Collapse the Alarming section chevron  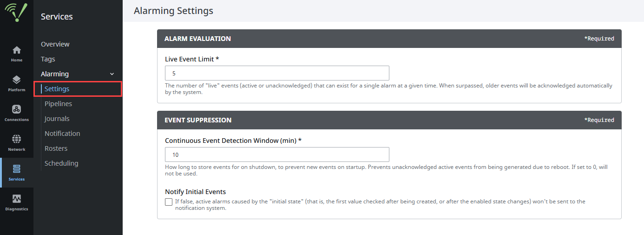pos(112,74)
